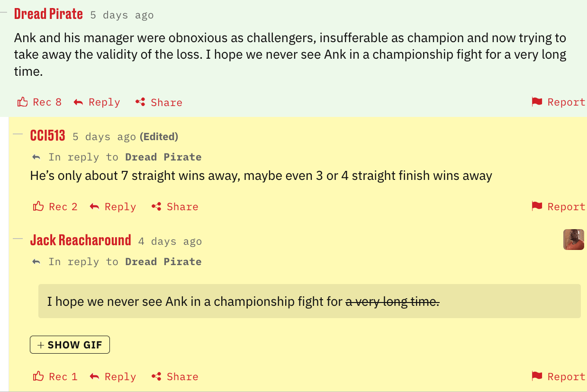The height and width of the screenshot is (392, 587).
Task: Collapse Dread Pirate's comment thread using its dash
Action: pos(3,13)
